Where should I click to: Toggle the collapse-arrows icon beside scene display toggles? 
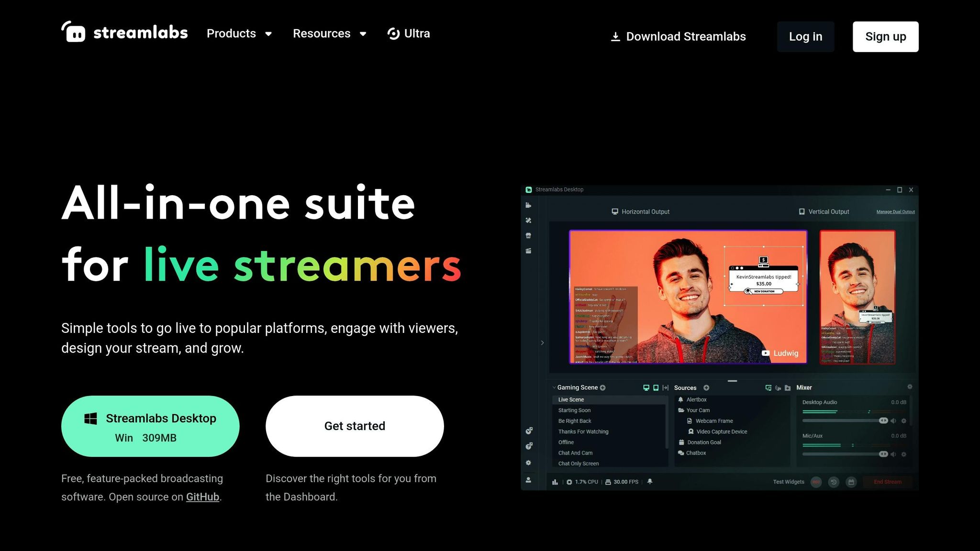coord(665,388)
